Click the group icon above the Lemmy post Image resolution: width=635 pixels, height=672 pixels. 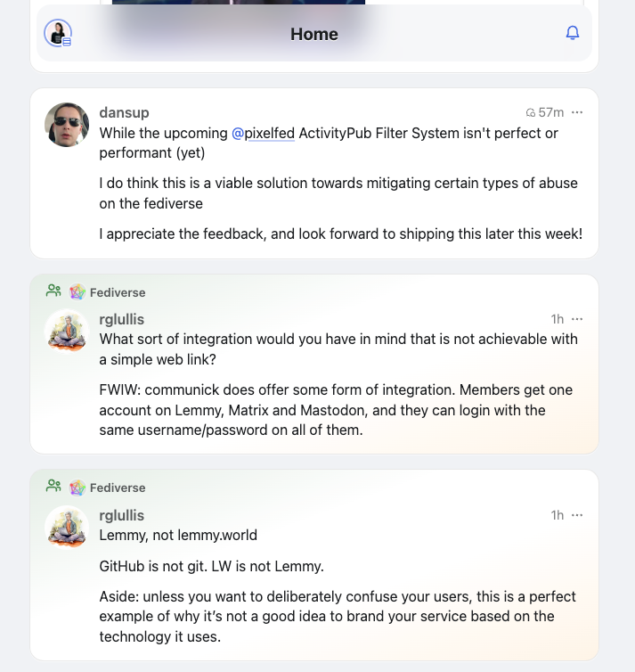(53, 488)
